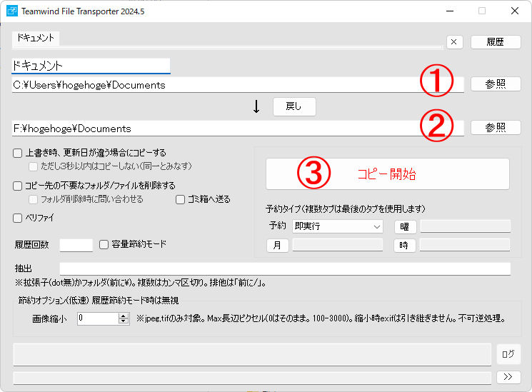The image size is (532, 392).
Task: Browse for destination folder with lower 参照 button
Action: (495, 128)
